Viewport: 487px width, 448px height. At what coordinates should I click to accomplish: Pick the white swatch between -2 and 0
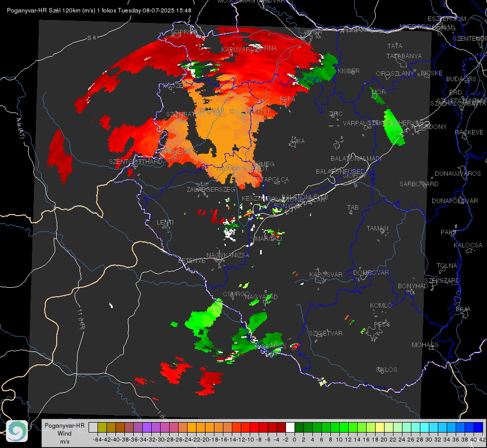tap(290, 427)
